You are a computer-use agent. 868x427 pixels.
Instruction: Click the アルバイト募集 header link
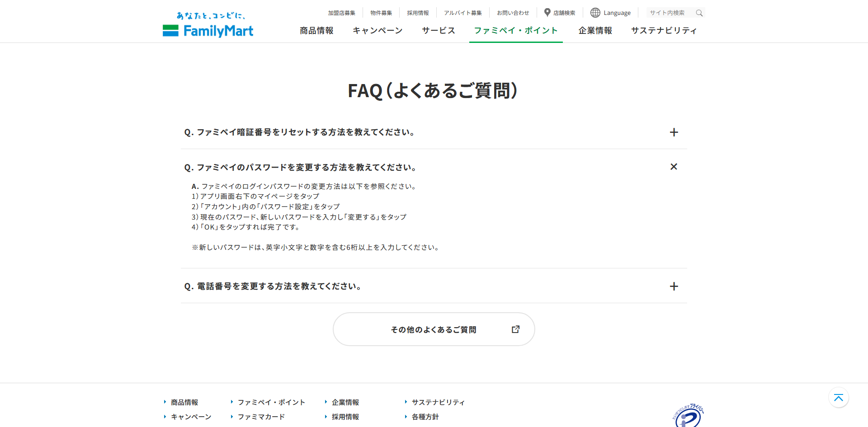tap(463, 13)
